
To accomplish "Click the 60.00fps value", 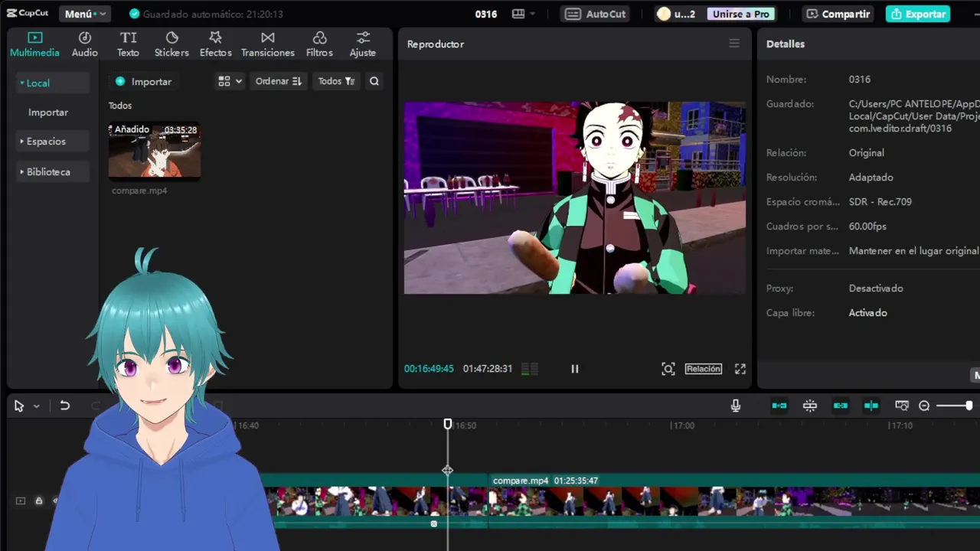I will (867, 227).
